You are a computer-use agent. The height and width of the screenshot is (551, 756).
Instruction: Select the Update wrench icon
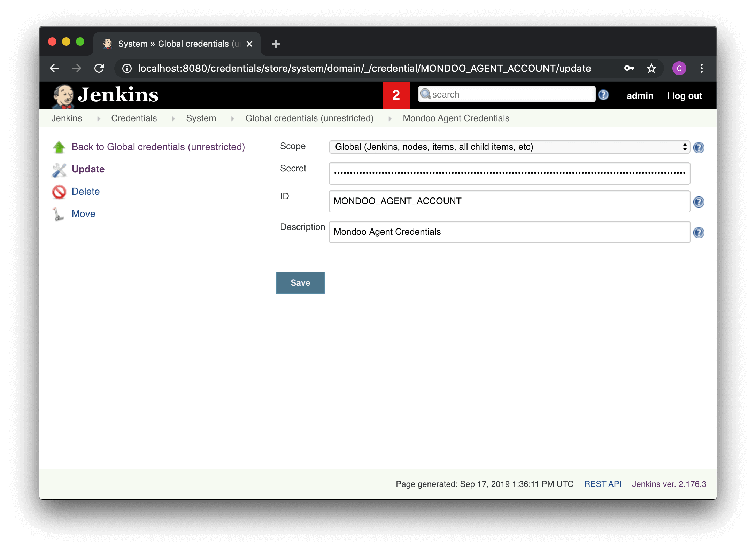(59, 170)
